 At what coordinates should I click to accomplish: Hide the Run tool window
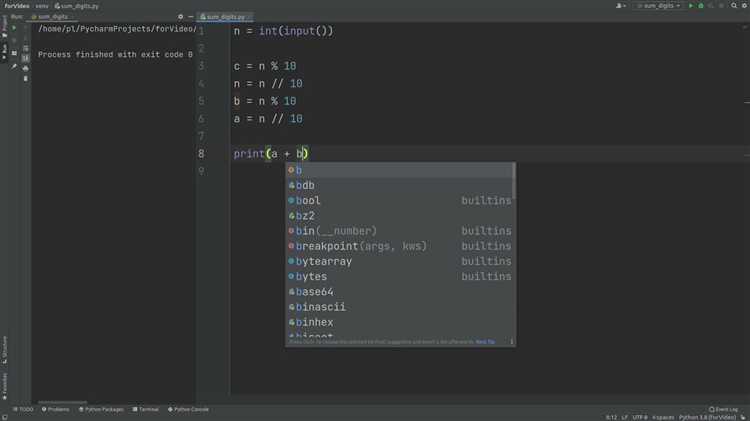pos(190,17)
